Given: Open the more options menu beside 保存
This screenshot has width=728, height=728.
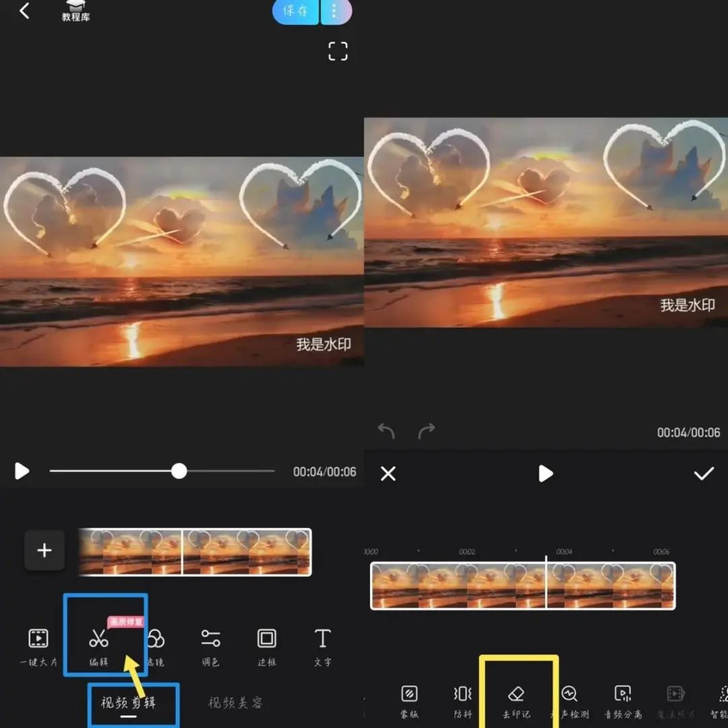Looking at the screenshot, I should tap(335, 11).
